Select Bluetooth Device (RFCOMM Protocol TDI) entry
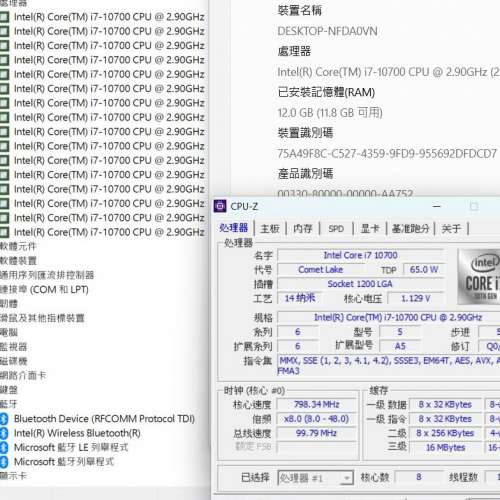The image size is (500, 500). pos(104,419)
